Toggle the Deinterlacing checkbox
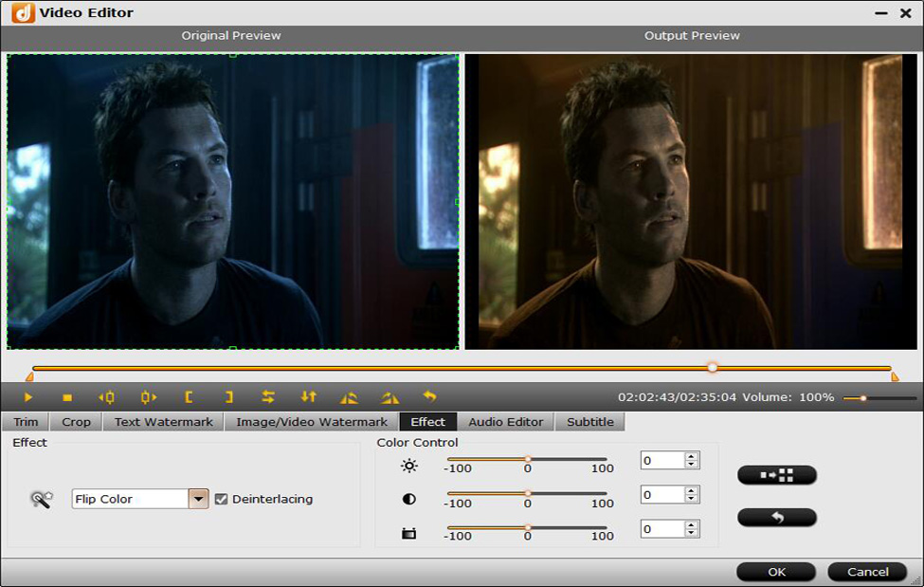The image size is (924, 587). point(222,499)
